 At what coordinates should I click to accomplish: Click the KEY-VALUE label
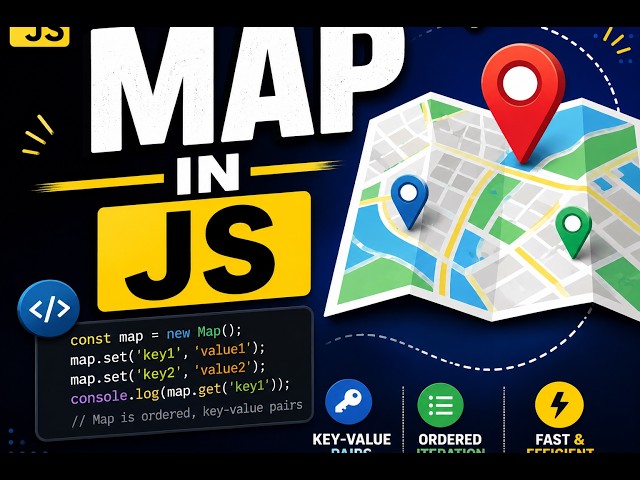click(351, 439)
